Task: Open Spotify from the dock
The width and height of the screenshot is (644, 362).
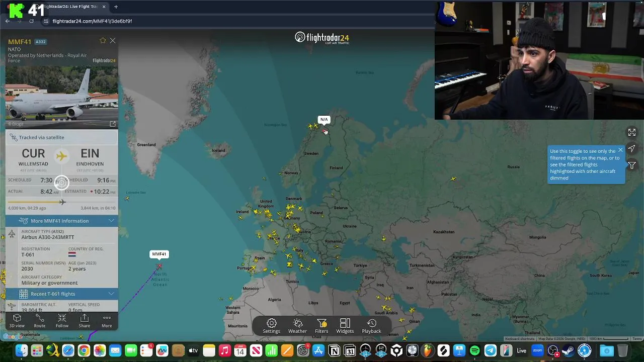Action: (474, 351)
